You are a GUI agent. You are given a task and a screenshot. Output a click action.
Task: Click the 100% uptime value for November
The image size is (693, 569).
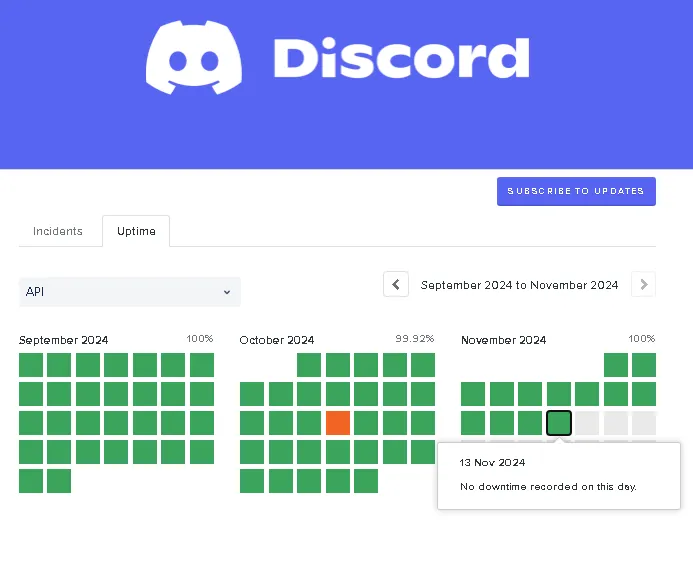pyautogui.click(x=642, y=339)
